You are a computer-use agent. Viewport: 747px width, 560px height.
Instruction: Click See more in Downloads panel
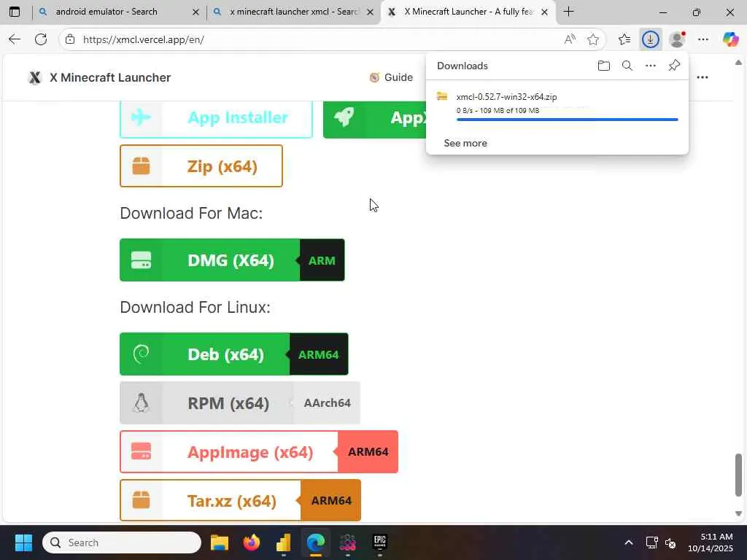(465, 144)
